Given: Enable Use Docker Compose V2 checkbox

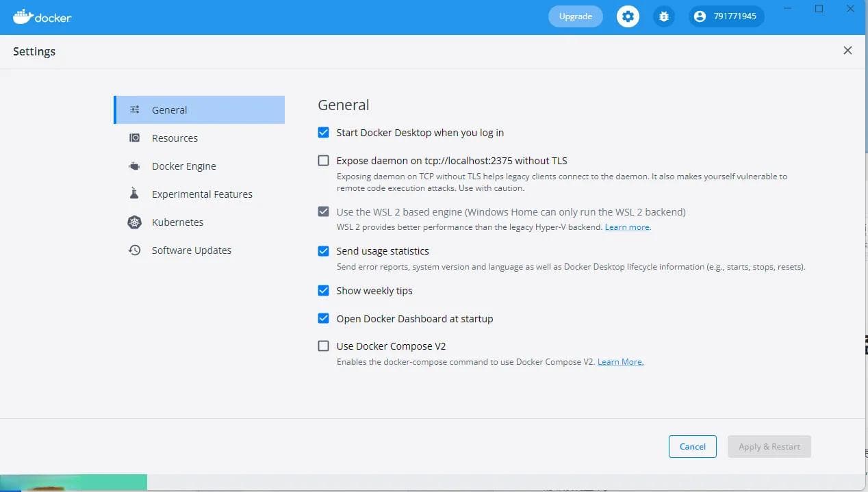Looking at the screenshot, I should point(323,346).
